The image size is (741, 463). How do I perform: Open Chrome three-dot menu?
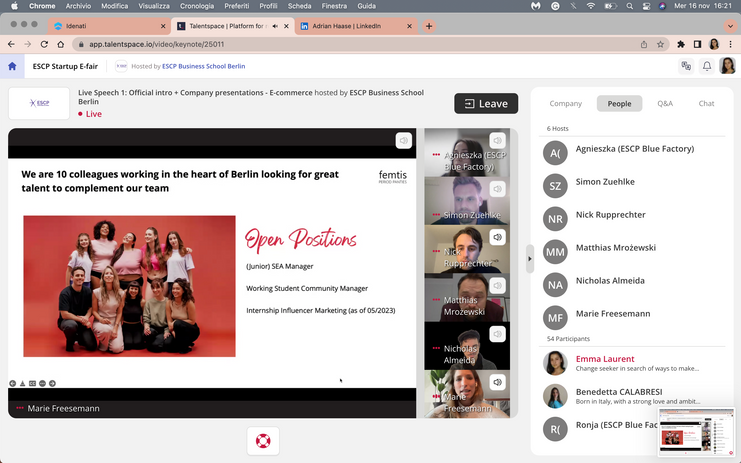click(730, 44)
